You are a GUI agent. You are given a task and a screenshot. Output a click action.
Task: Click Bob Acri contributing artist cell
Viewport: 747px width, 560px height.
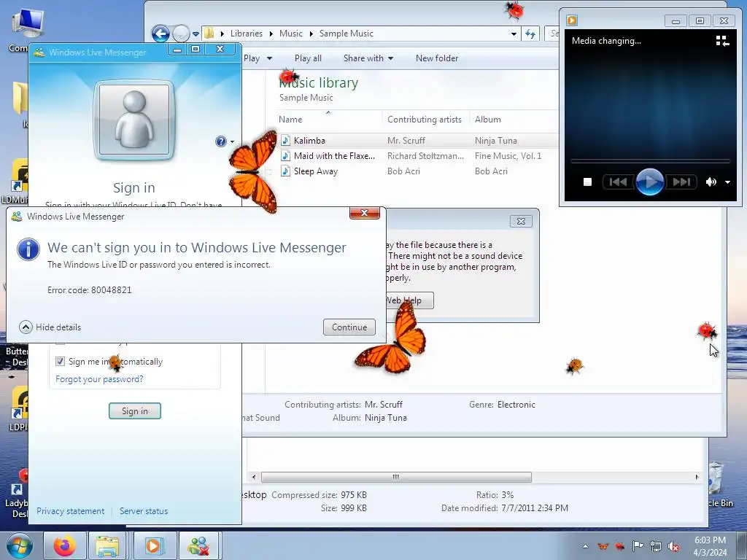403,171
